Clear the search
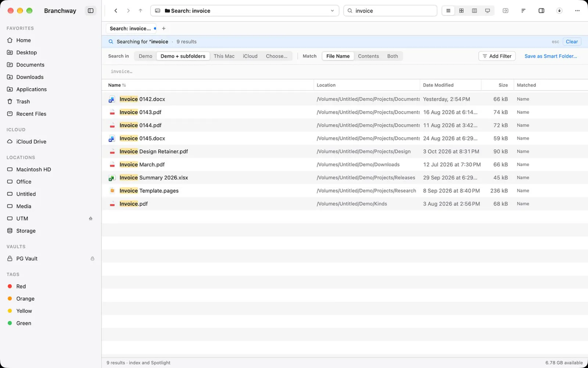Screen dimensions: 588x368 coord(571,42)
